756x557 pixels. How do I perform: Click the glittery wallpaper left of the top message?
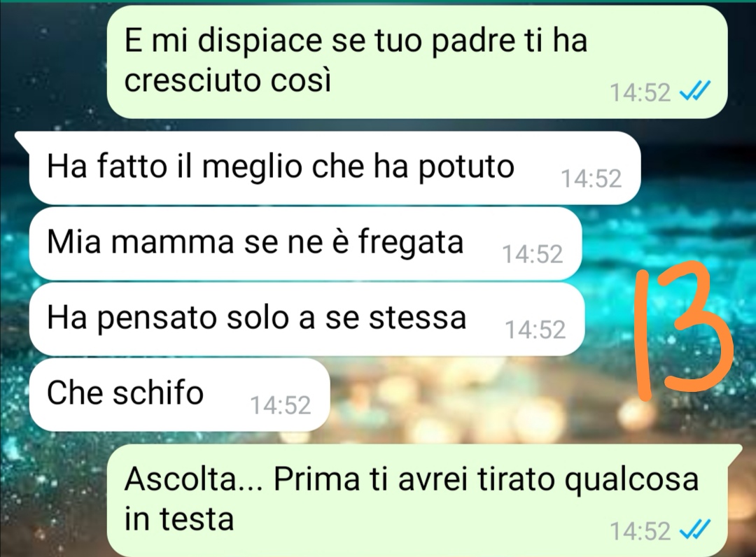53,63
